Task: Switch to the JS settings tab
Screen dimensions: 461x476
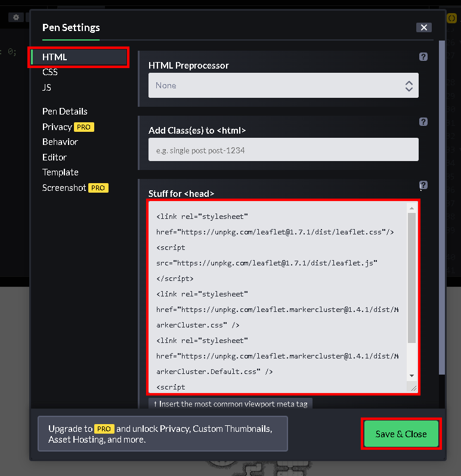Action: (47, 88)
